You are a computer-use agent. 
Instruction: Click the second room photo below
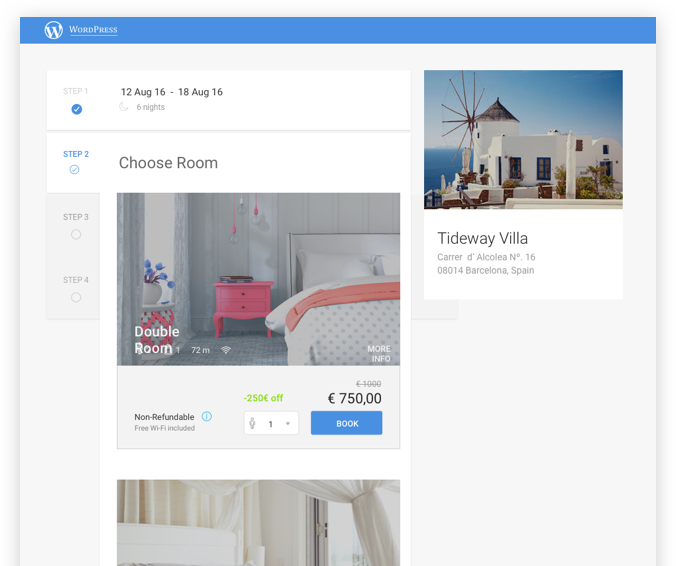coord(258,522)
